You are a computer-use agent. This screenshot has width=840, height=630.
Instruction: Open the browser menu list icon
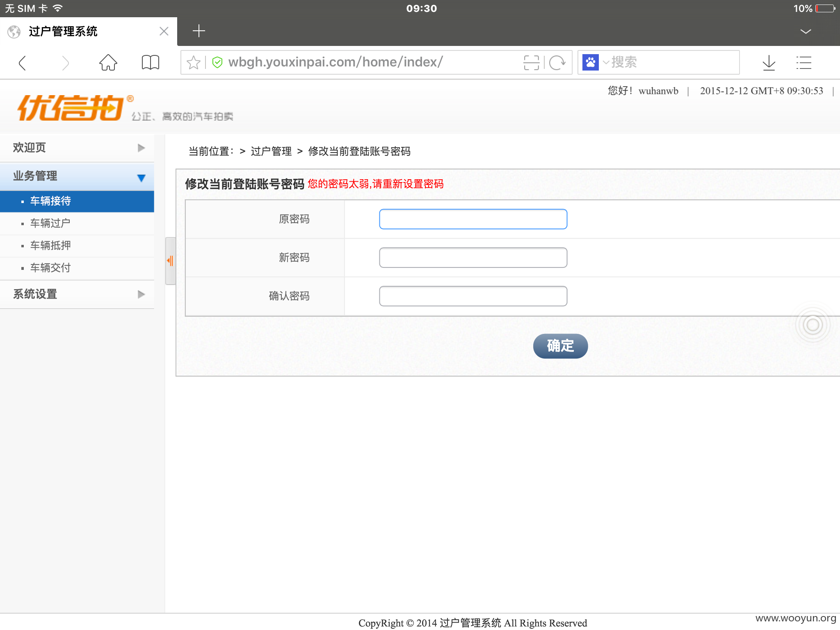[804, 63]
